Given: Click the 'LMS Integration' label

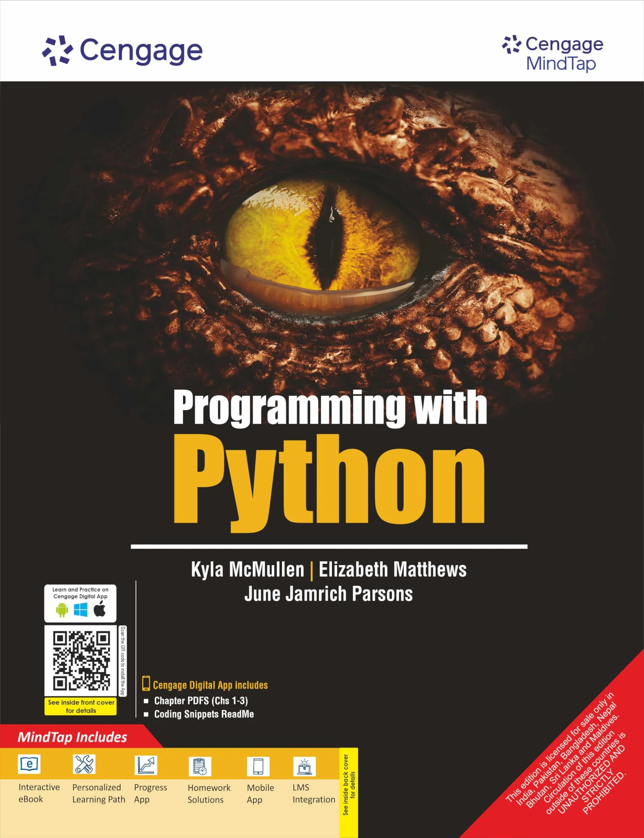Looking at the screenshot, I should point(313,793).
